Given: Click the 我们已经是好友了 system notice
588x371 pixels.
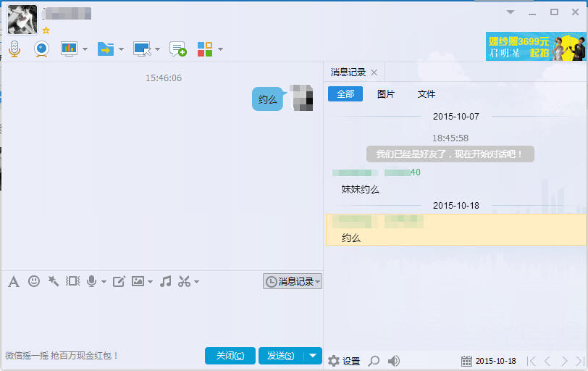Looking at the screenshot, I should point(450,154).
